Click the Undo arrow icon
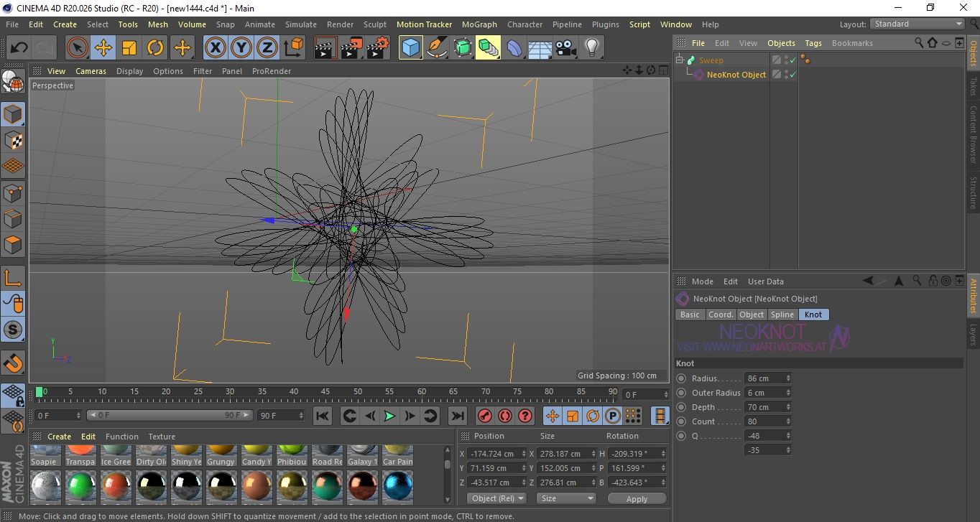This screenshot has height=522, width=980. (x=19, y=48)
